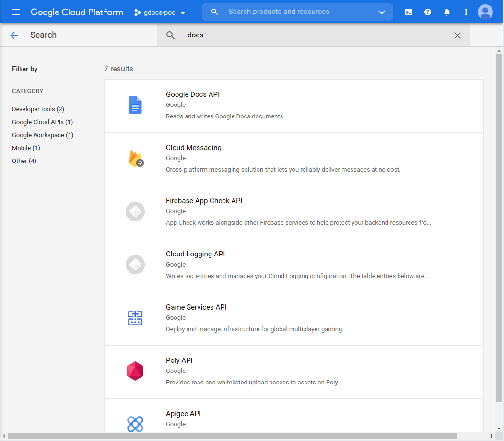The height and width of the screenshot is (441, 504).
Task: Click the search magnifier in top bar
Action: click(214, 12)
